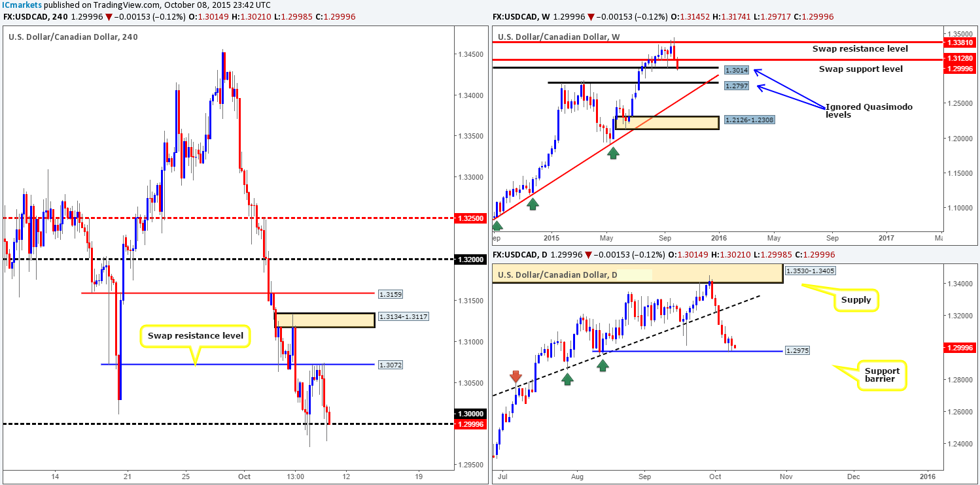Select the Swap resistance level callout on 4H chart
The width and height of the screenshot is (980, 485).
coord(195,336)
